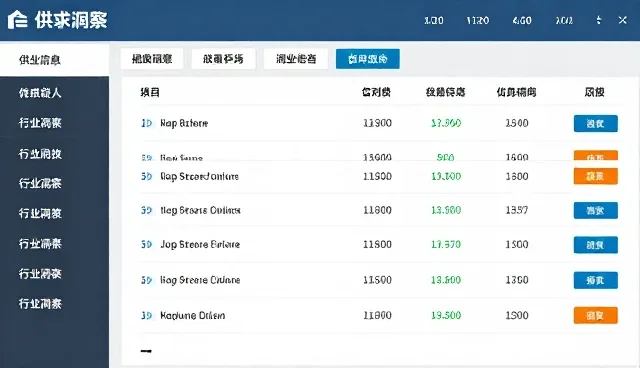
Task: Click the 5D icon beside Jop Steere Brlare
Action: (x=147, y=245)
